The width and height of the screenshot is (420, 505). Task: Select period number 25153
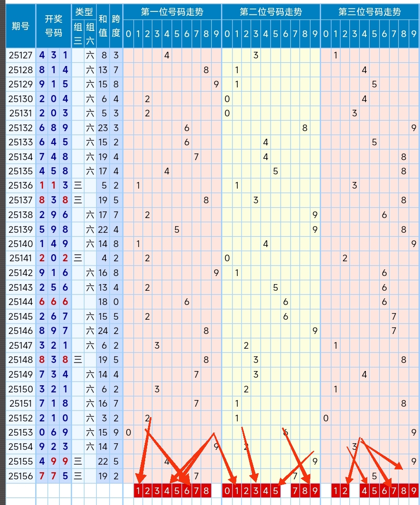click(20, 432)
